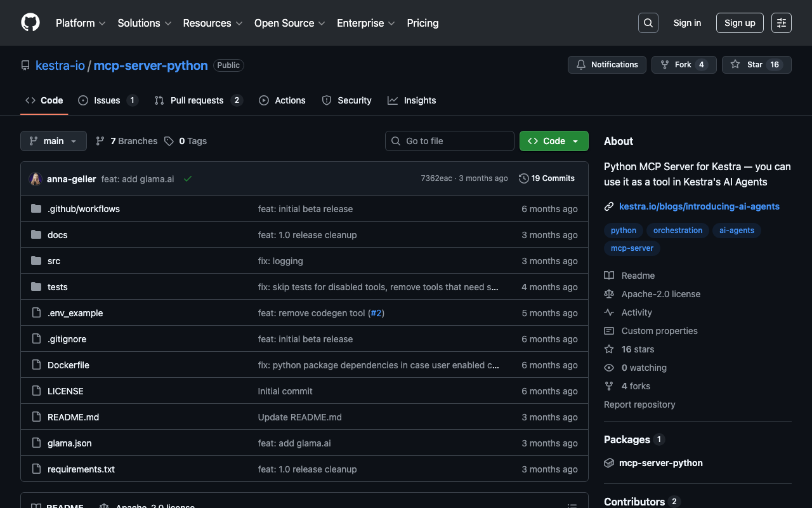Click the commit status green checkmark
Image resolution: width=812 pixels, height=508 pixels.
click(188, 179)
